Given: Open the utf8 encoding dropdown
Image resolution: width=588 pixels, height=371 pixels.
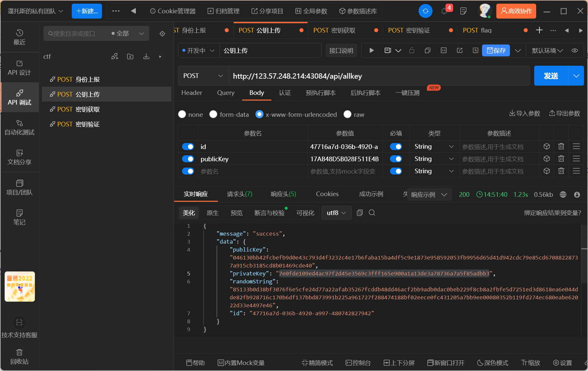Looking at the screenshot, I should coord(336,213).
